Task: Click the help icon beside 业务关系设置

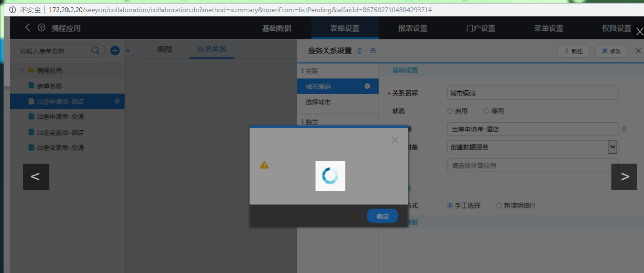Action: [x=359, y=51]
